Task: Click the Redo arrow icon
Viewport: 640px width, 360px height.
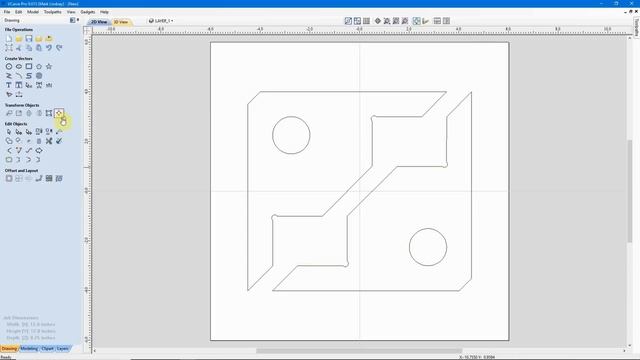Action: 59,48
